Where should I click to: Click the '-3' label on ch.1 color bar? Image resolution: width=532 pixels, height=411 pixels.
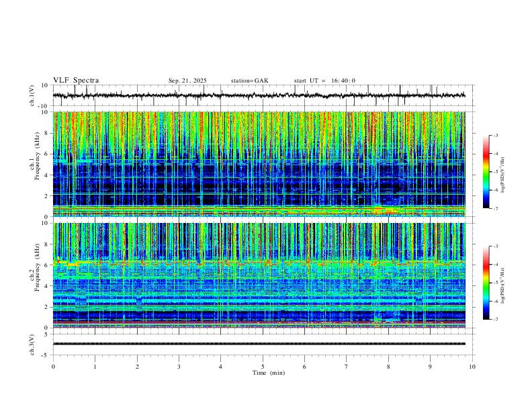496,135
